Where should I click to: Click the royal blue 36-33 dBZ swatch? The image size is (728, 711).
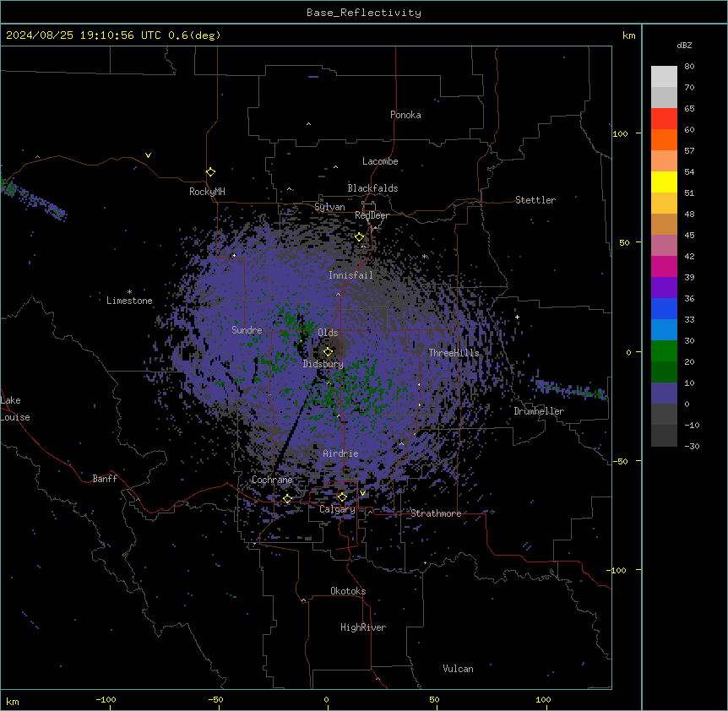[664, 308]
